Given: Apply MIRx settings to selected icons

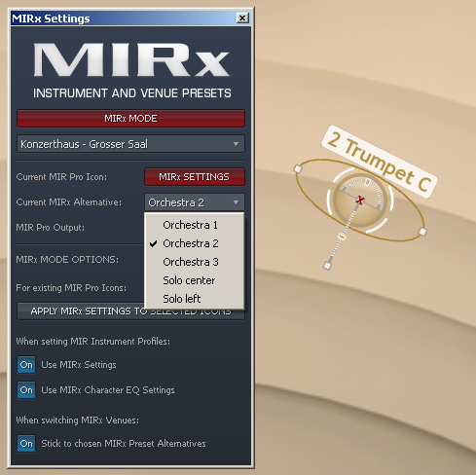Looking at the screenshot, I should [x=130, y=311].
